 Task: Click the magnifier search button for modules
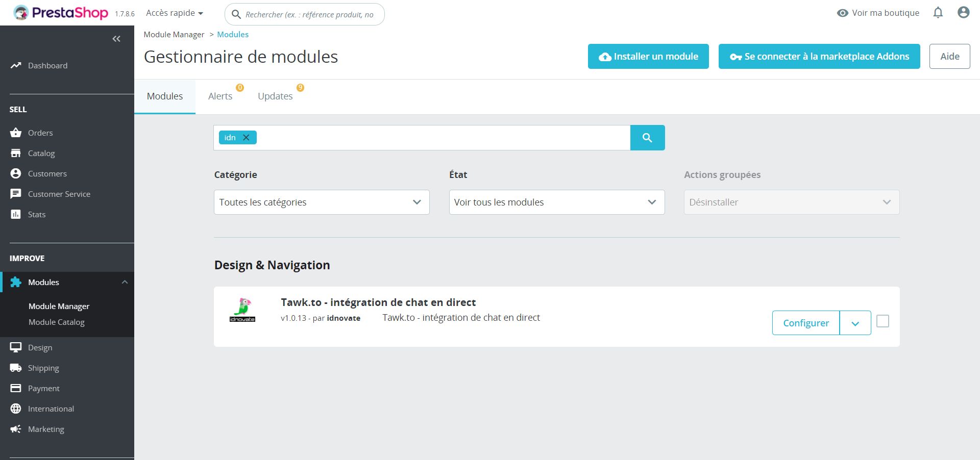tap(647, 138)
